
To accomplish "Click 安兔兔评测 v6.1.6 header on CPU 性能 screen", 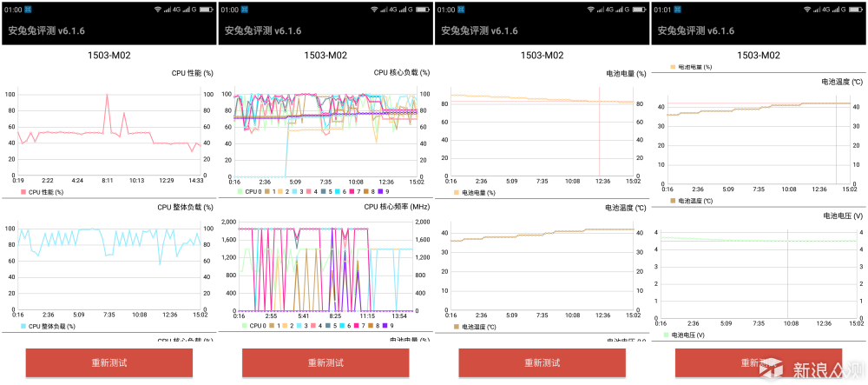I will (47, 30).
